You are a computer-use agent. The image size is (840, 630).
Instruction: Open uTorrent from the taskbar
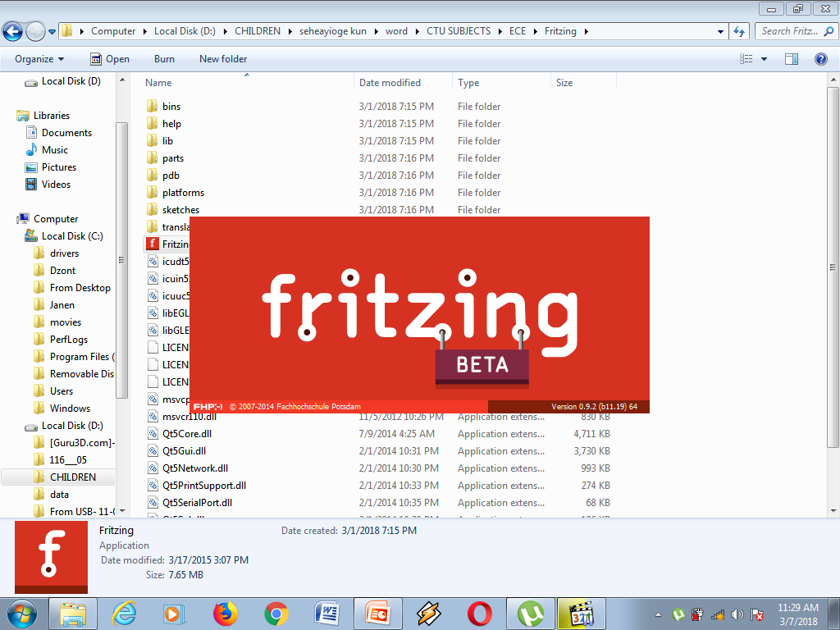point(531,614)
